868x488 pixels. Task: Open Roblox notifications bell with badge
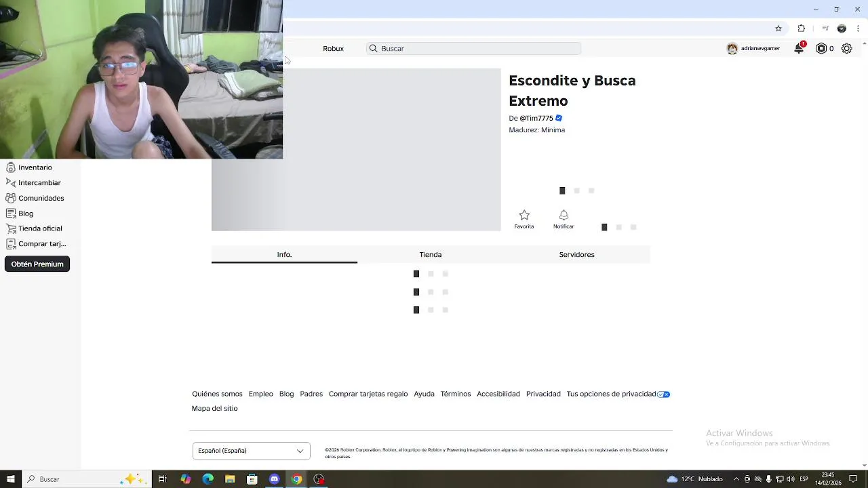coord(800,48)
